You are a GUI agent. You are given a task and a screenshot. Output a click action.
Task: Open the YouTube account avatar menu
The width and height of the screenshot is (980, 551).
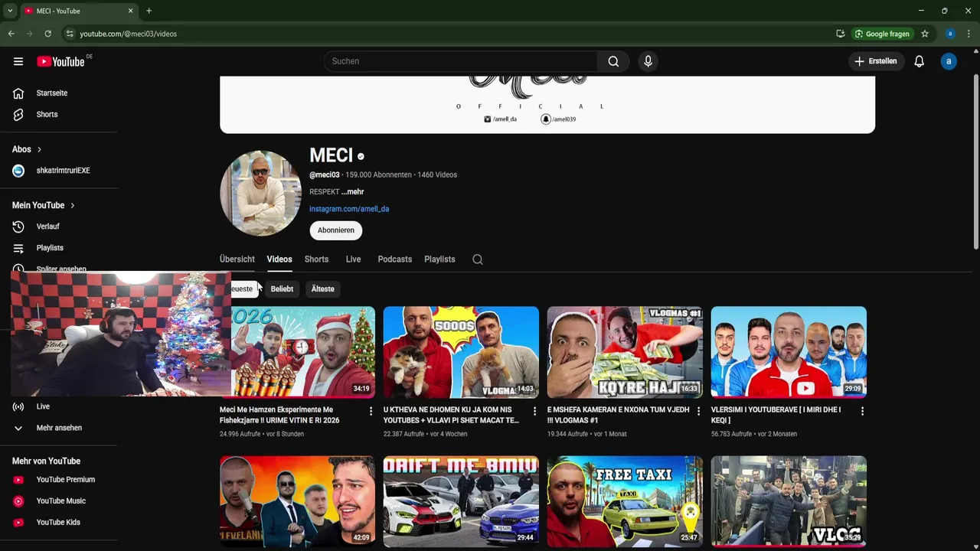949,61
